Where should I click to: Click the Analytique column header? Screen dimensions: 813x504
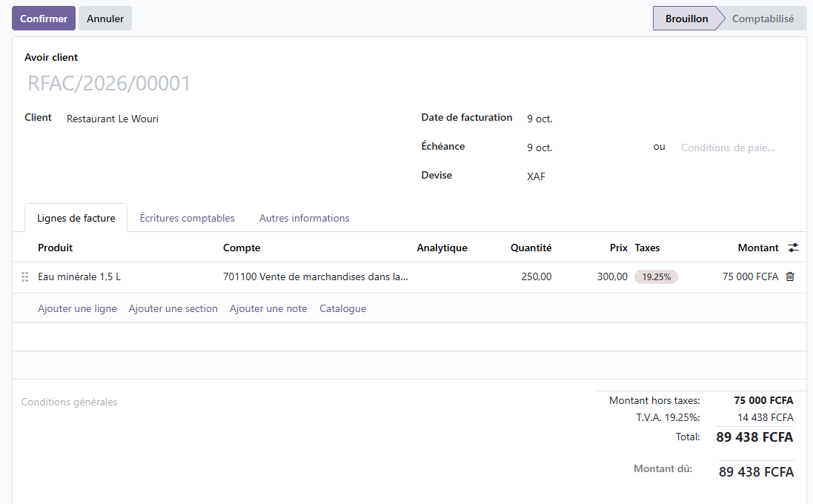(x=442, y=248)
